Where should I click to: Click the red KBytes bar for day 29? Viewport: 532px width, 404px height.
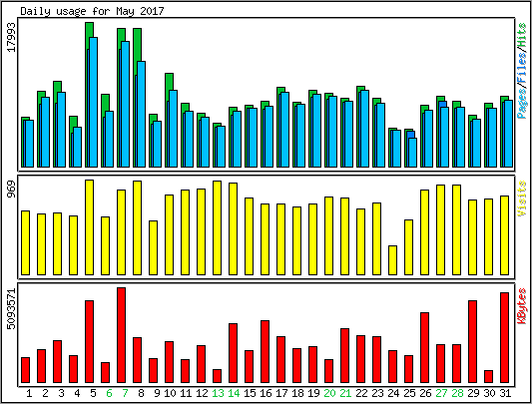tap(473, 341)
